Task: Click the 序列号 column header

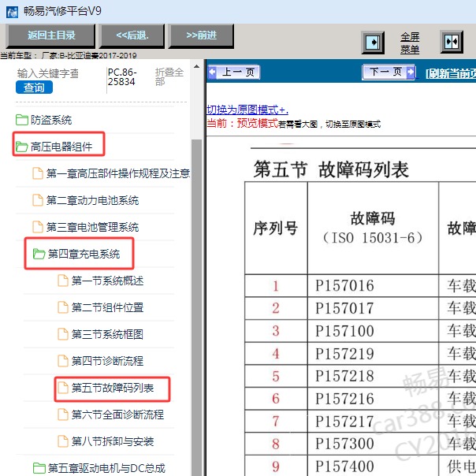Action: coord(276,229)
